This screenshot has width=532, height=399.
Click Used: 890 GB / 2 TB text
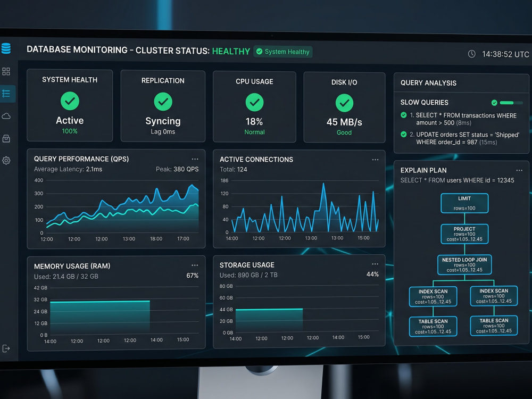(248, 275)
